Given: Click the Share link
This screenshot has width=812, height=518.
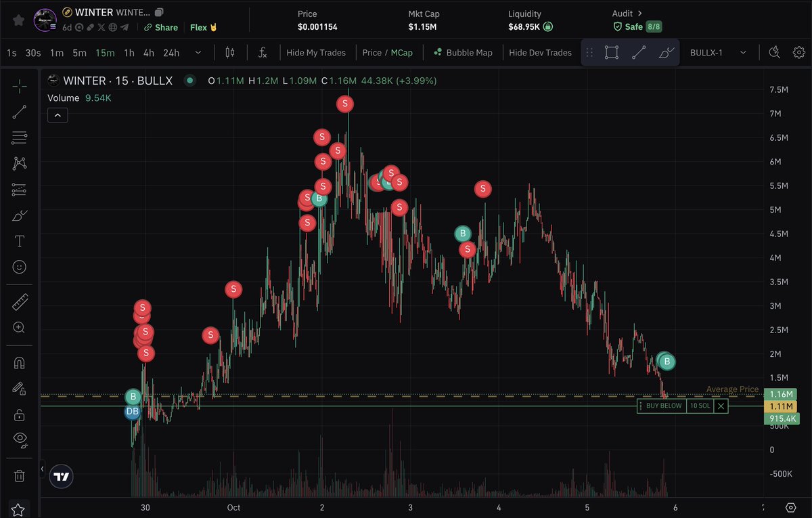Looking at the screenshot, I should point(160,27).
